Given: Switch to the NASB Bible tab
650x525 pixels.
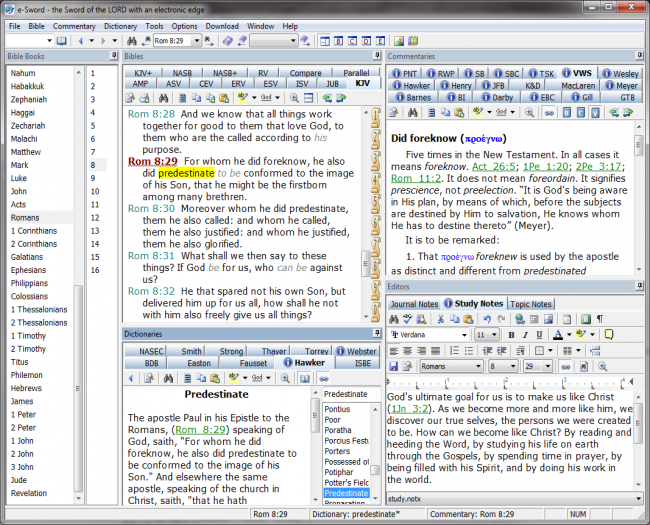Looking at the screenshot, I should (x=182, y=73).
